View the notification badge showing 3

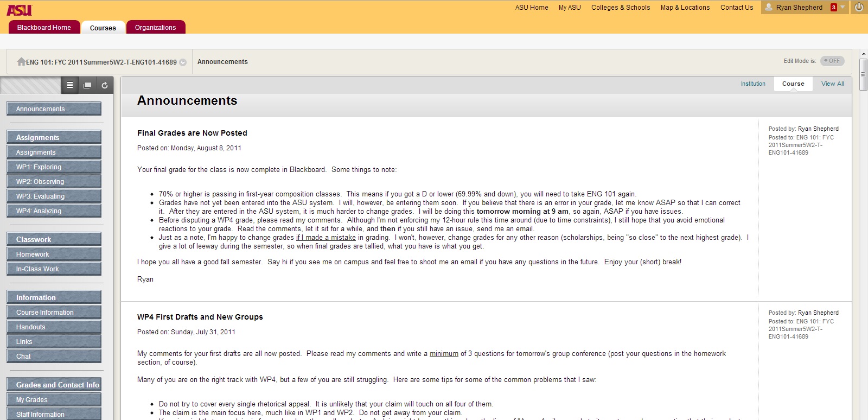click(x=834, y=7)
